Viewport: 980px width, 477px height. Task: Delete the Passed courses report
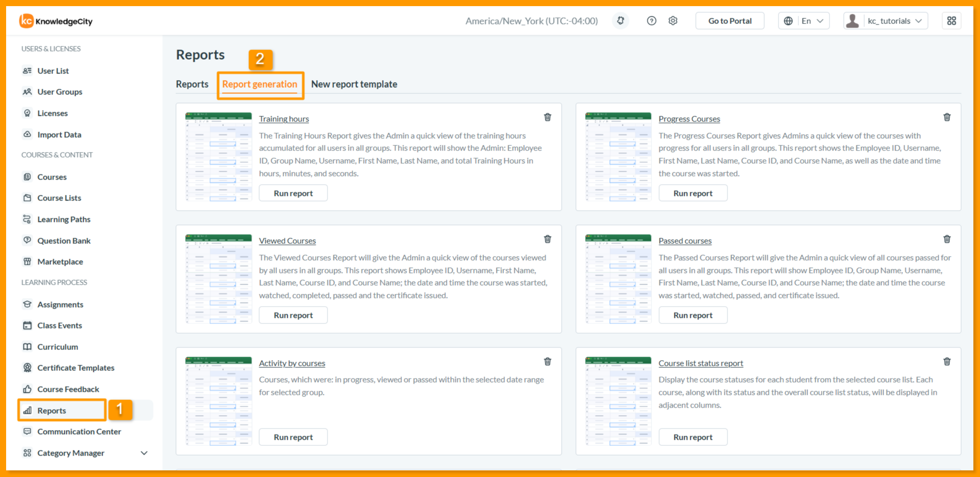pyautogui.click(x=947, y=239)
